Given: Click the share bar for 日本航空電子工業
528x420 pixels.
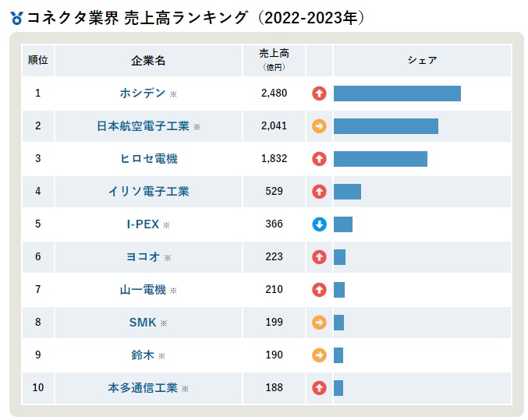Looking at the screenshot, I should point(386,126).
